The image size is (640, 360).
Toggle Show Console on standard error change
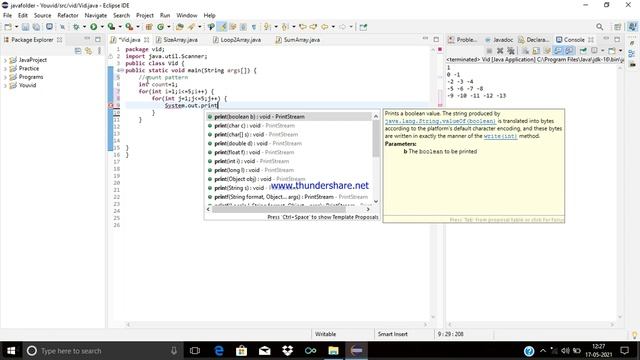pyautogui.click(x=569, y=51)
